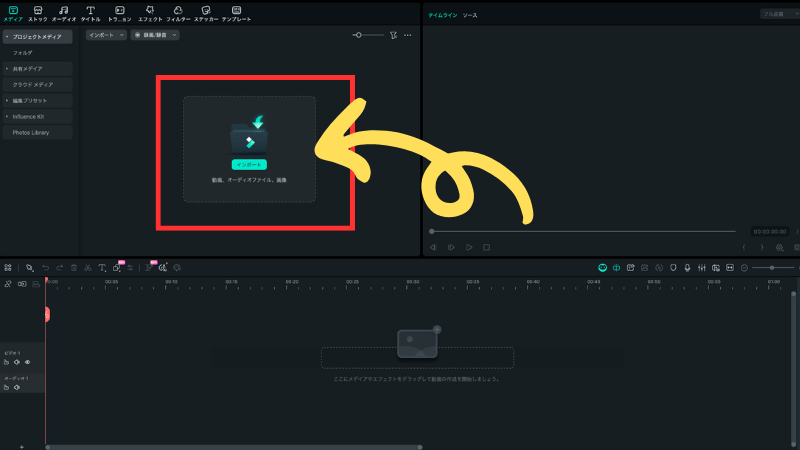This screenshot has height=450, width=800.
Task: Open the media panel more options menu
Action: click(x=408, y=35)
